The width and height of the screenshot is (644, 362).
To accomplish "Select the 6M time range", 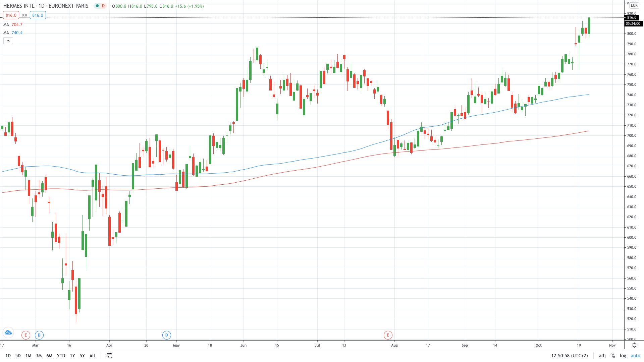I will (49, 356).
